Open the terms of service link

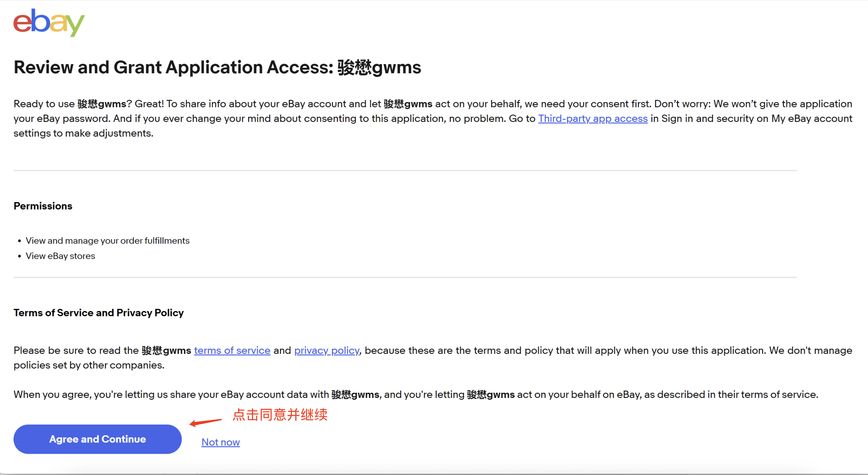tap(232, 350)
